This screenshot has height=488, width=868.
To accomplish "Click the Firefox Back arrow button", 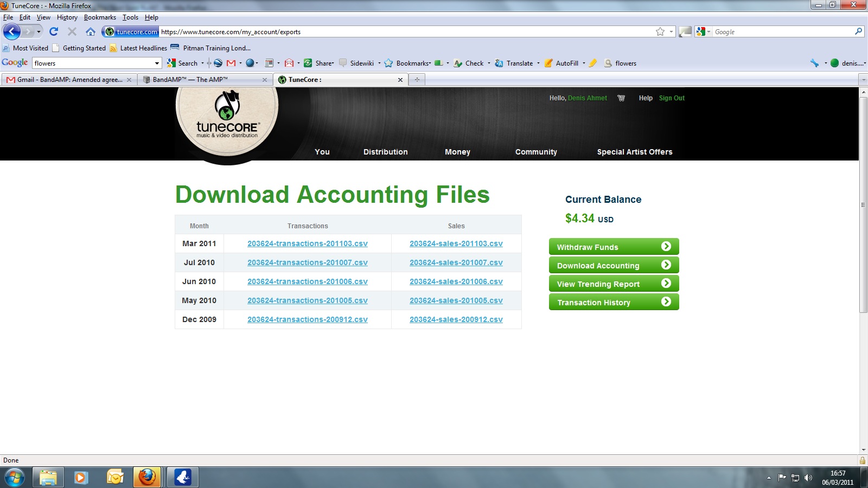I will 12,31.
